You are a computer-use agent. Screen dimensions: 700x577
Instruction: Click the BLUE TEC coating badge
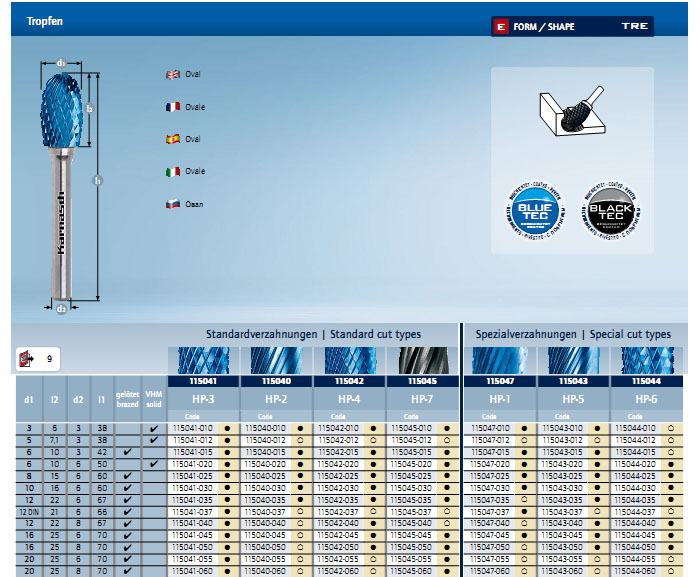(x=534, y=211)
